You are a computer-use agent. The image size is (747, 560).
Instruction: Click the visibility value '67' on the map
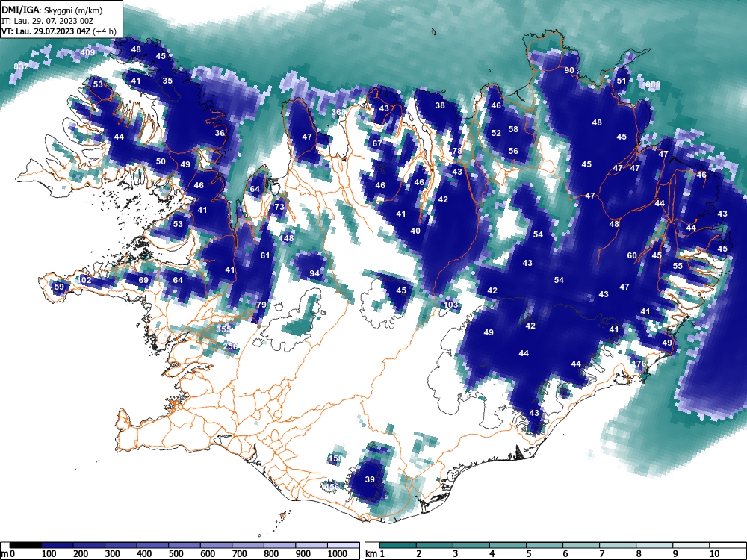point(377,144)
